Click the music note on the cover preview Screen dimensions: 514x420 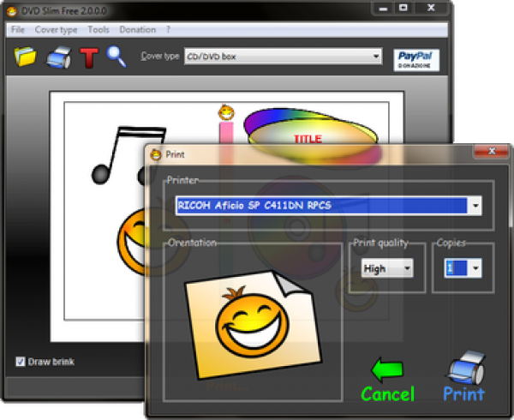click(x=128, y=155)
